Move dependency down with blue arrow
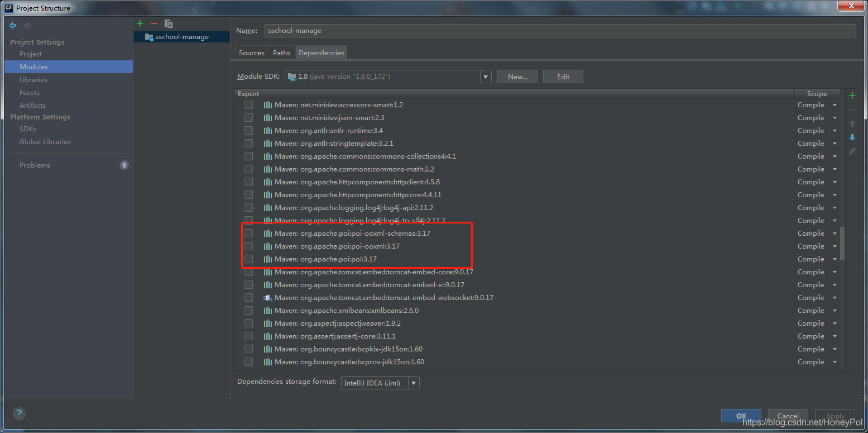868x433 pixels. tap(852, 137)
